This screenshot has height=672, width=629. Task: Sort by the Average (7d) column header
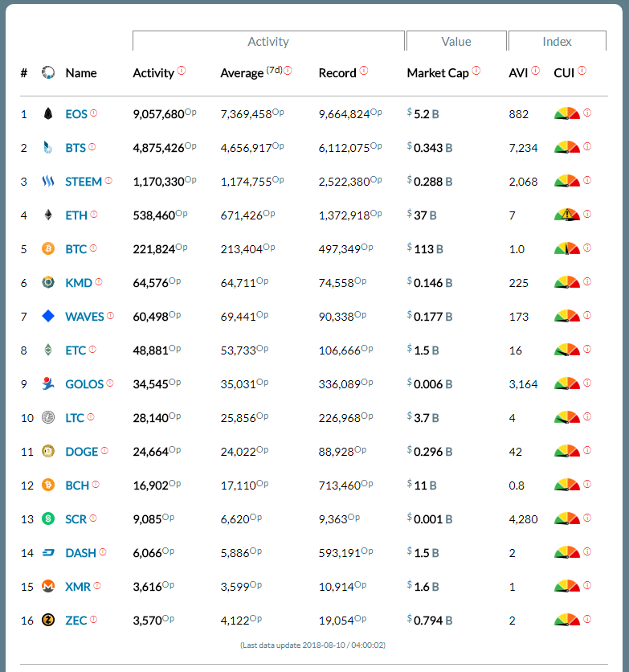pos(251,73)
